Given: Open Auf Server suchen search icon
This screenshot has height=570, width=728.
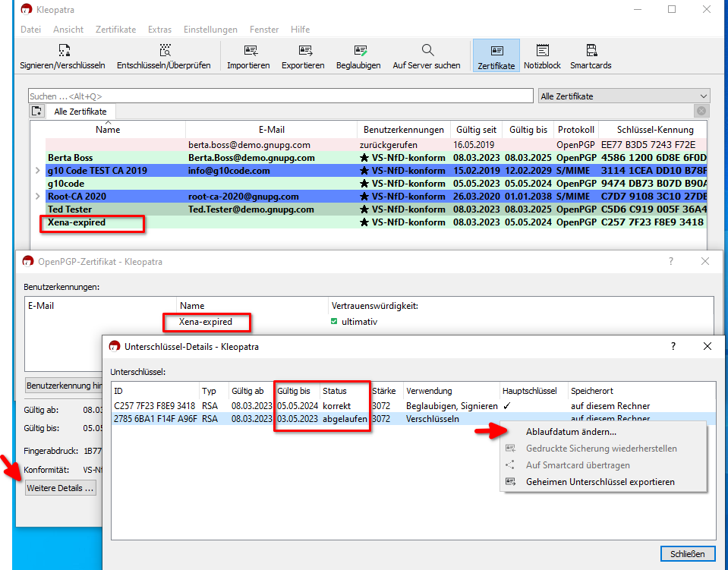Looking at the screenshot, I should (x=427, y=51).
